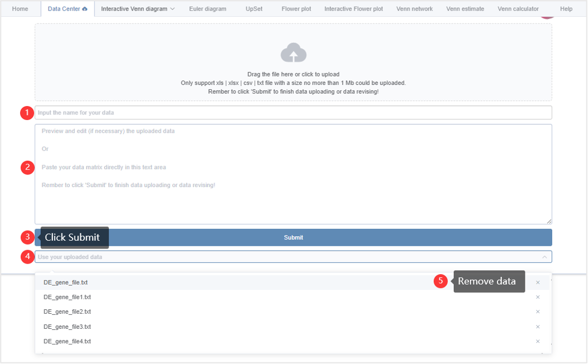
Task: Click the cloud icon in Data Center tab
Action: click(85, 8)
